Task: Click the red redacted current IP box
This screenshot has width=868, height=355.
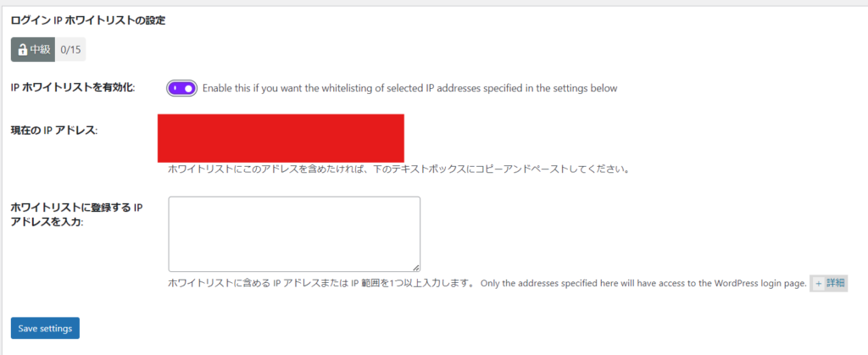Action: click(x=281, y=137)
